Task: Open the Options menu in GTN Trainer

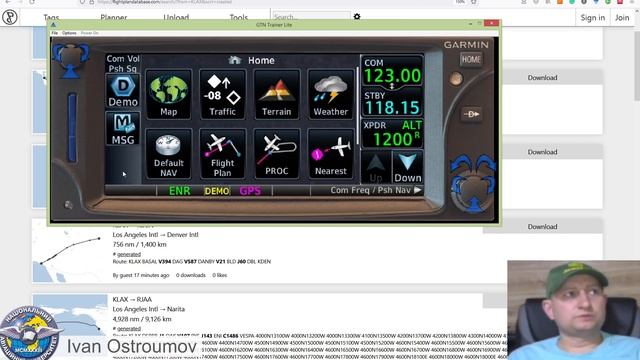Action: pyautogui.click(x=69, y=33)
